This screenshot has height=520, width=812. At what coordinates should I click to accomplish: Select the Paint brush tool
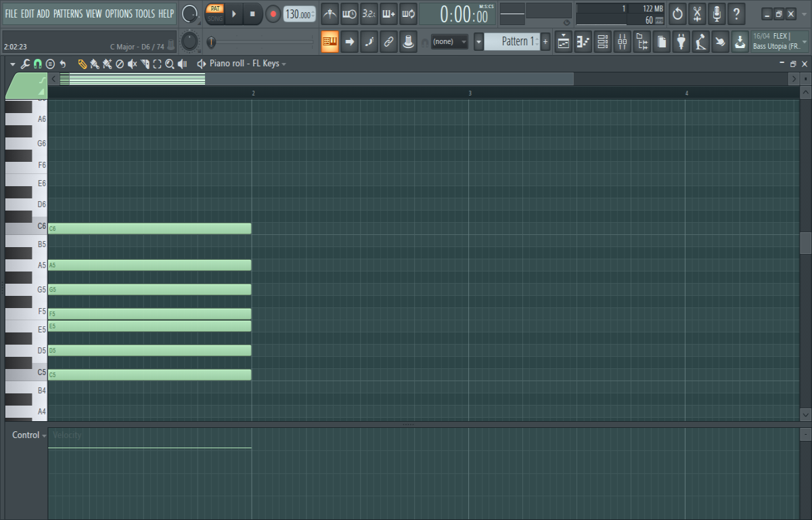(95, 64)
